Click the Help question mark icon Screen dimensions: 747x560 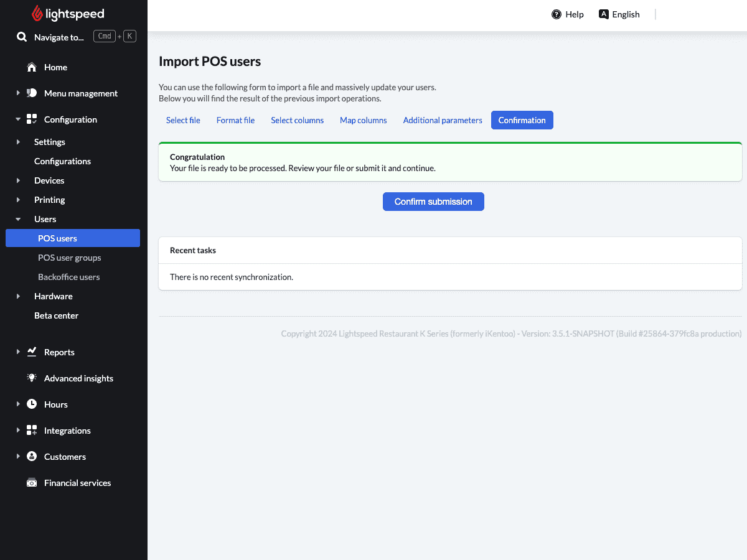pyautogui.click(x=557, y=14)
